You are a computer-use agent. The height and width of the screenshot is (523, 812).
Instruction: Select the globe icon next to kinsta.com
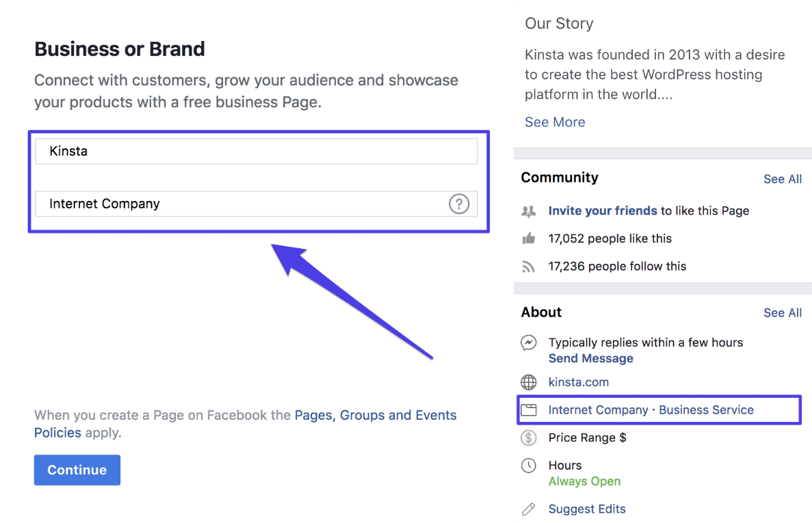[528, 382]
